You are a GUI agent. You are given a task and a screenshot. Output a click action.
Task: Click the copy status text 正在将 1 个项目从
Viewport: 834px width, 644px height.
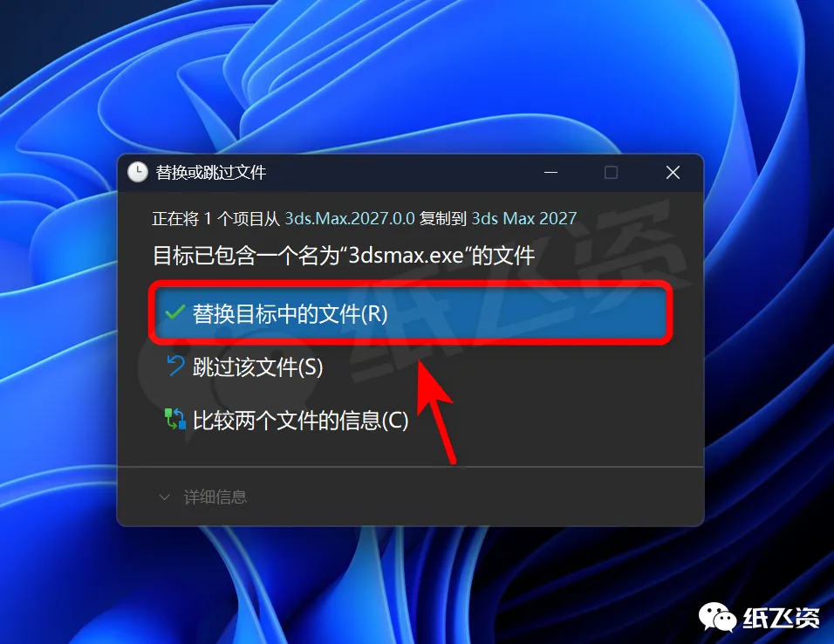216,219
